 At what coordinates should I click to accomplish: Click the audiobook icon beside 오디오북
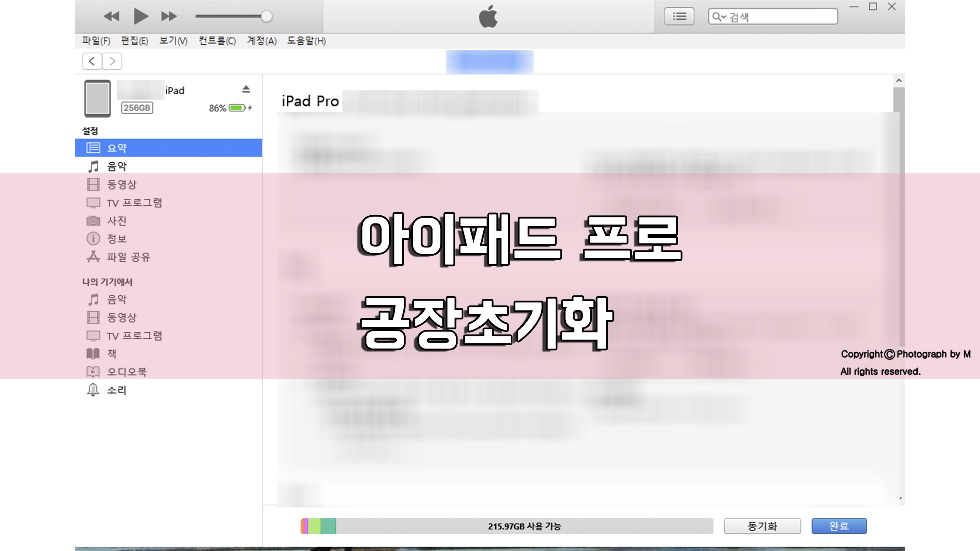(x=93, y=372)
